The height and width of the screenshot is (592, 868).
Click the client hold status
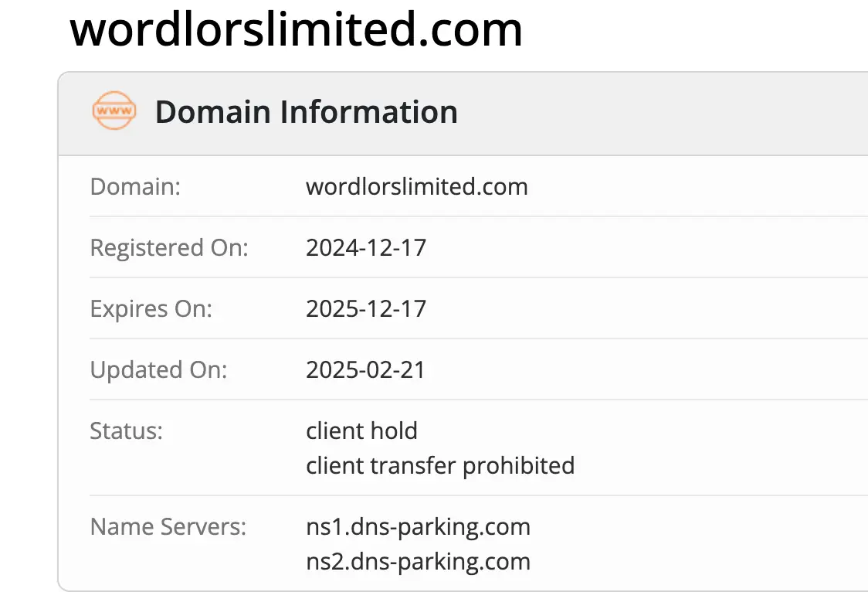(361, 430)
